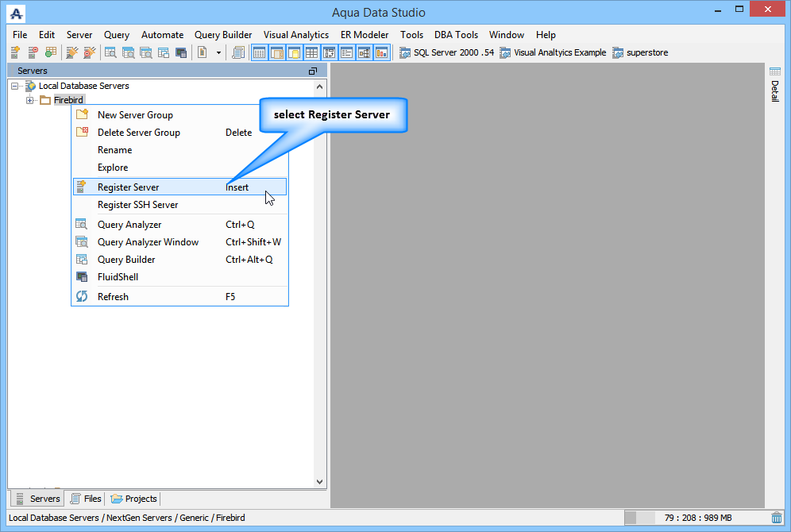
Task: Open the Tools menu
Action: pyautogui.click(x=411, y=35)
